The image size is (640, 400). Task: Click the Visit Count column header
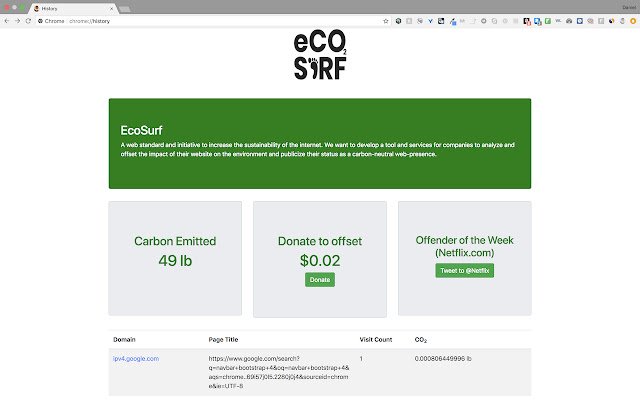pos(376,340)
